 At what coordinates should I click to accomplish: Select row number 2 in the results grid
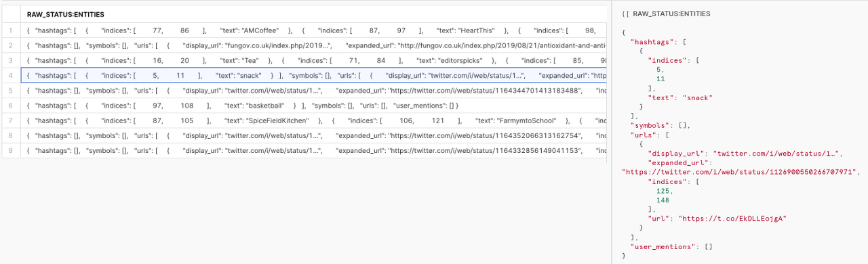click(x=10, y=45)
